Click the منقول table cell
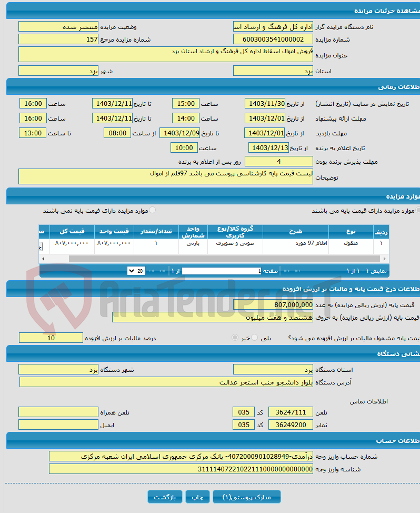 tap(351, 246)
